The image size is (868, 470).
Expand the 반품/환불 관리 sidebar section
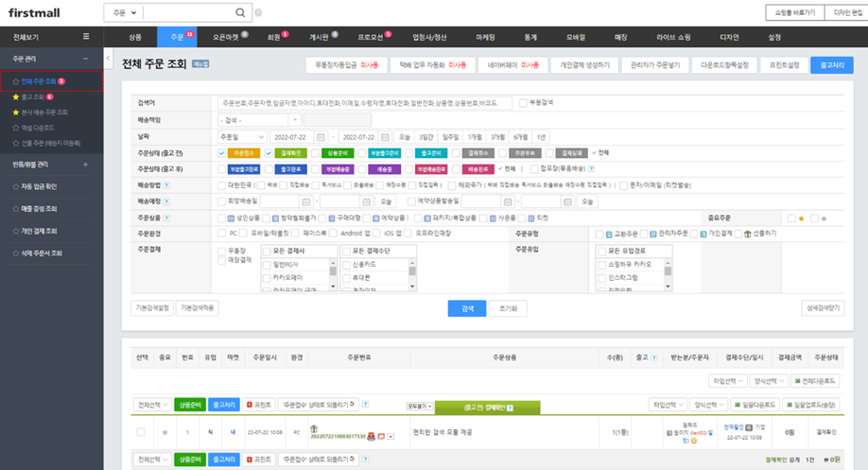pyautogui.click(x=85, y=165)
